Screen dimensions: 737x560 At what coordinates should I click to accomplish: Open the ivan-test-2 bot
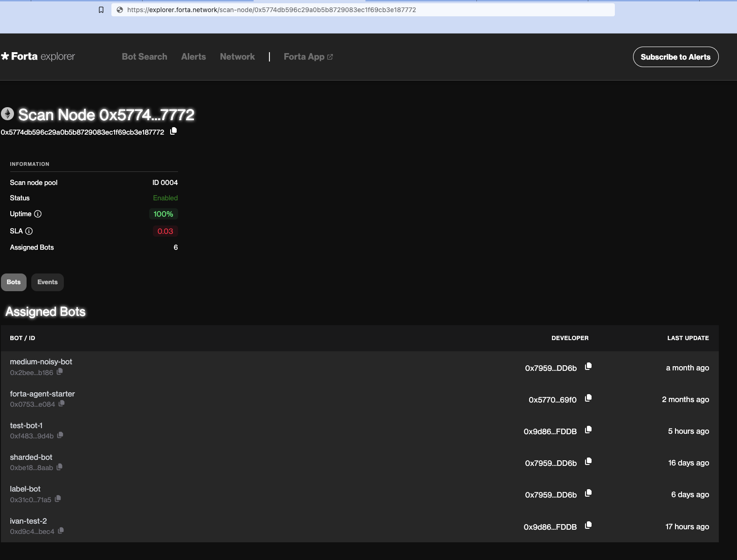coord(28,521)
